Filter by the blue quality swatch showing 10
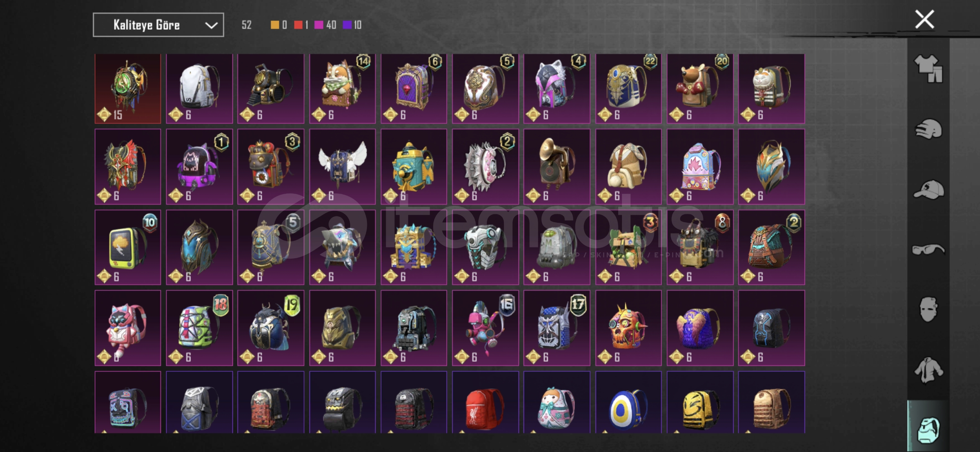The width and height of the screenshot is (980, 452). point(352,25)
